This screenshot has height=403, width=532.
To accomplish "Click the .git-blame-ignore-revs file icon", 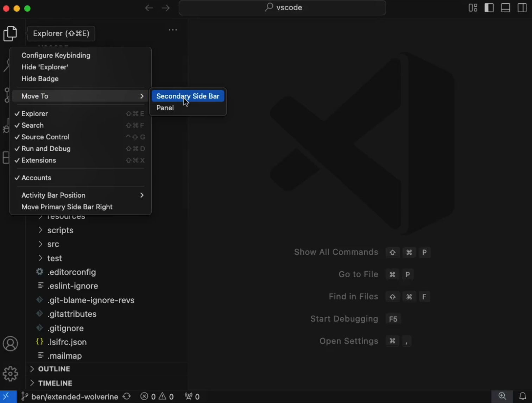I will [40, 300].
